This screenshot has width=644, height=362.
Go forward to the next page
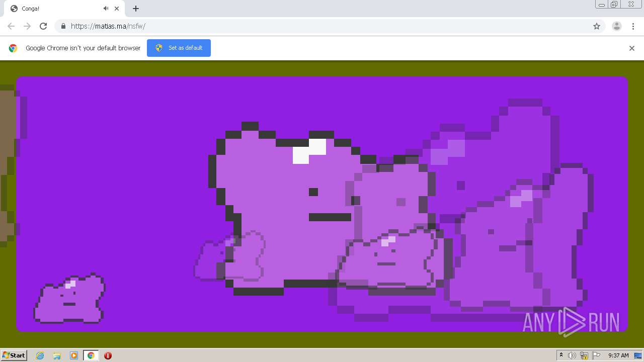27,26
